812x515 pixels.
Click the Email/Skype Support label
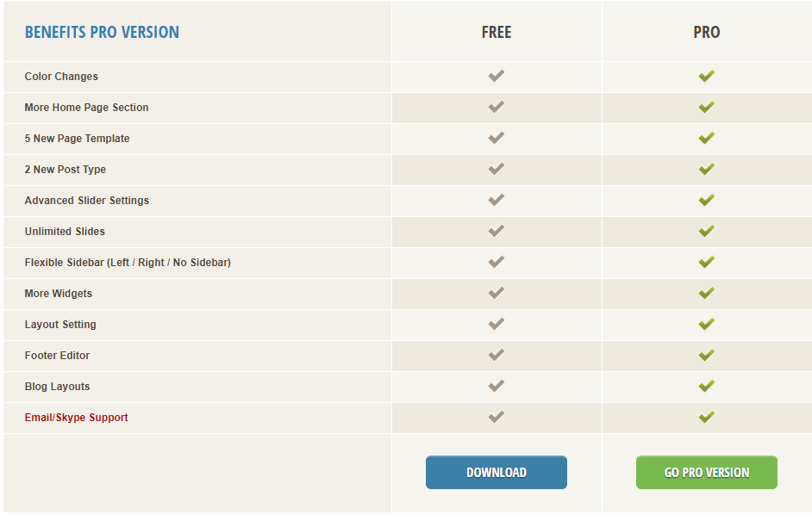(76, 418)
